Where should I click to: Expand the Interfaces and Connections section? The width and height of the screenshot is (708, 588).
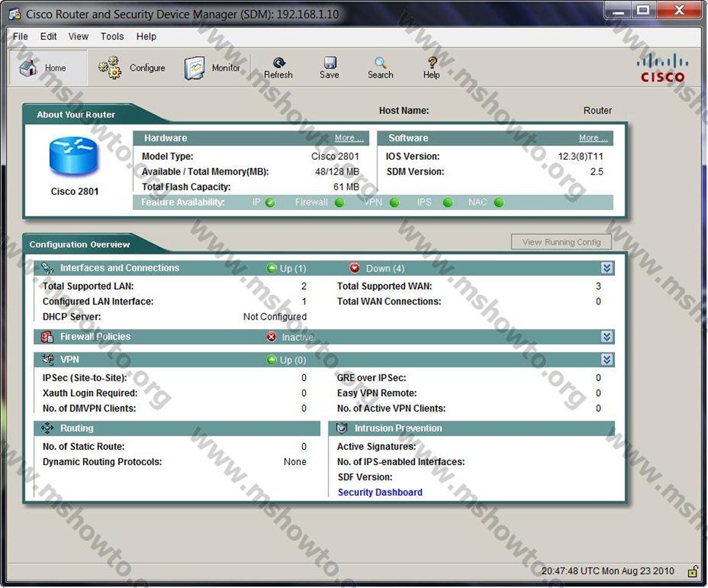607,268
